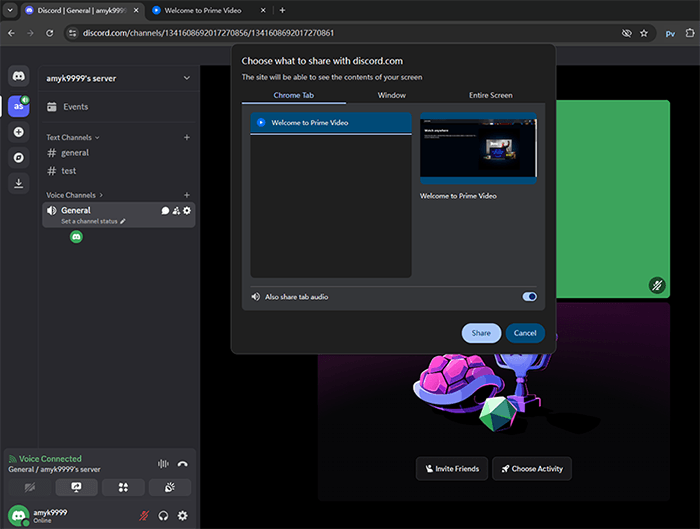
Task: Turn on camera button in voice panel
Action: (x=29, y=487)
